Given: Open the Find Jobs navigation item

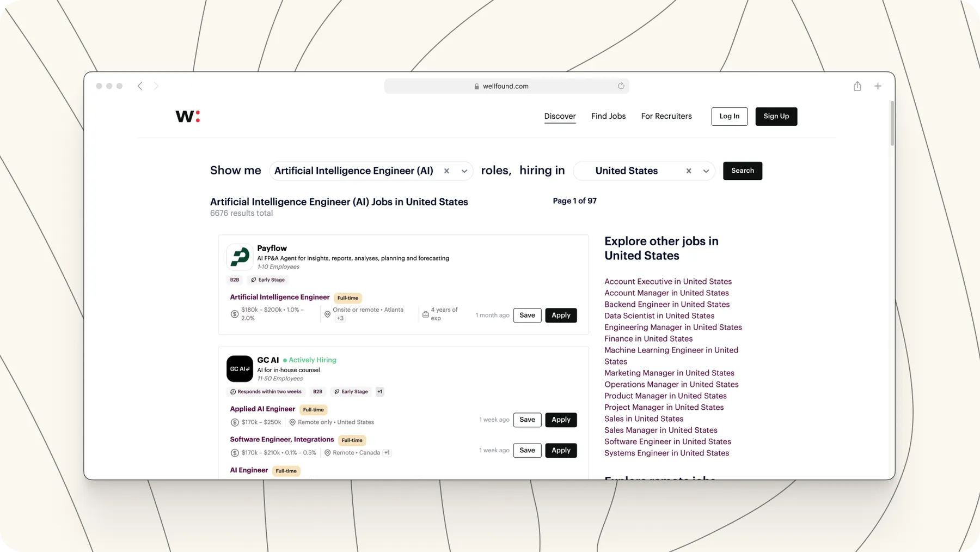Looking at the screenshot, I should [608, 116].
